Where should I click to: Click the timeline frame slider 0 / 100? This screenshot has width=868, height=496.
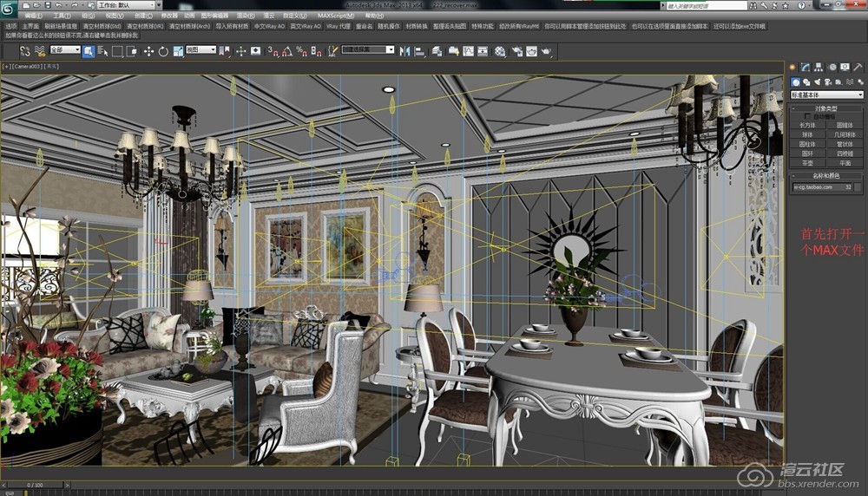(x=35, y=485)
